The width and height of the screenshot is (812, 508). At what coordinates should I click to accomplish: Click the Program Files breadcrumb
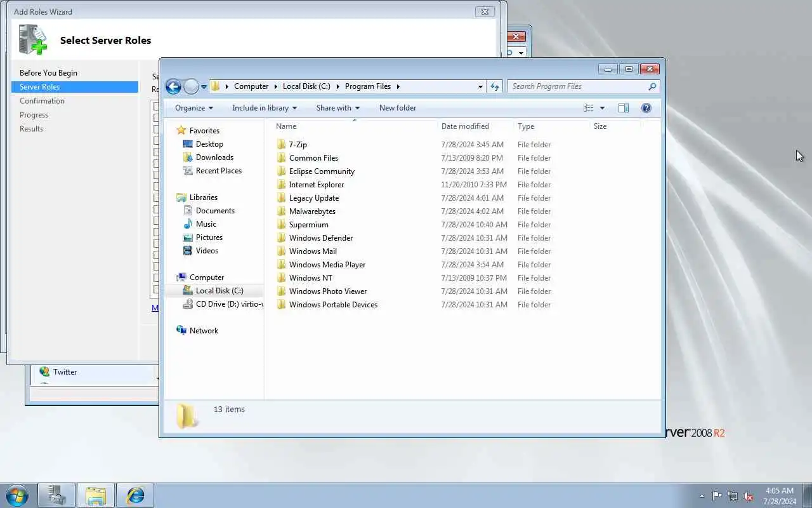[368, 86]
